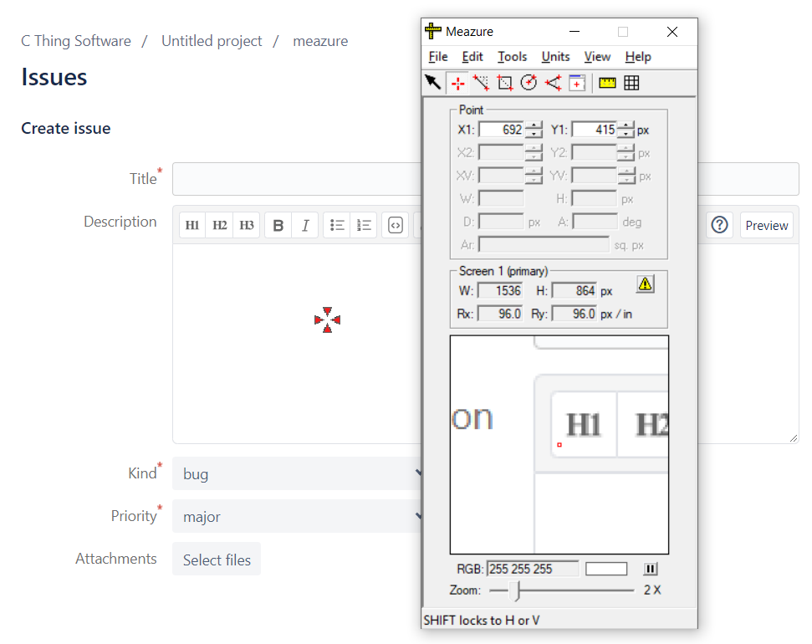Open the Help menu in Meazure
This screenshot has height=644, width=812.
point(638,57)
